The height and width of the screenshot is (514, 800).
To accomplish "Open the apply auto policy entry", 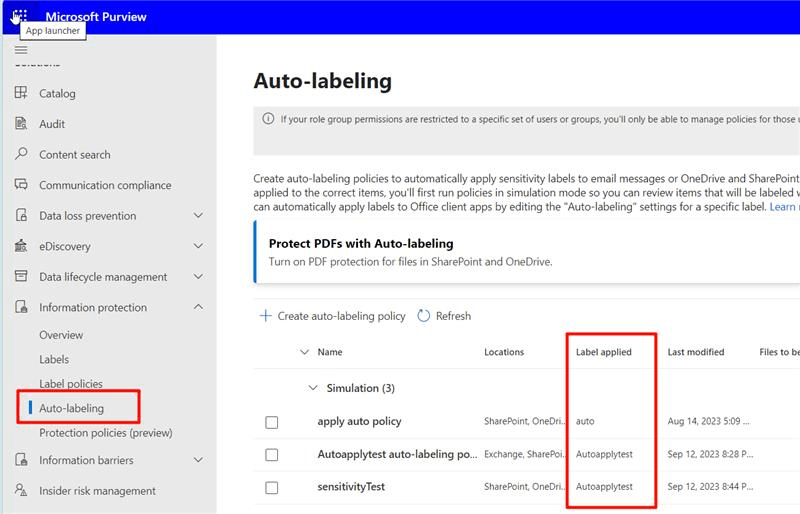I will coord(359,422).
